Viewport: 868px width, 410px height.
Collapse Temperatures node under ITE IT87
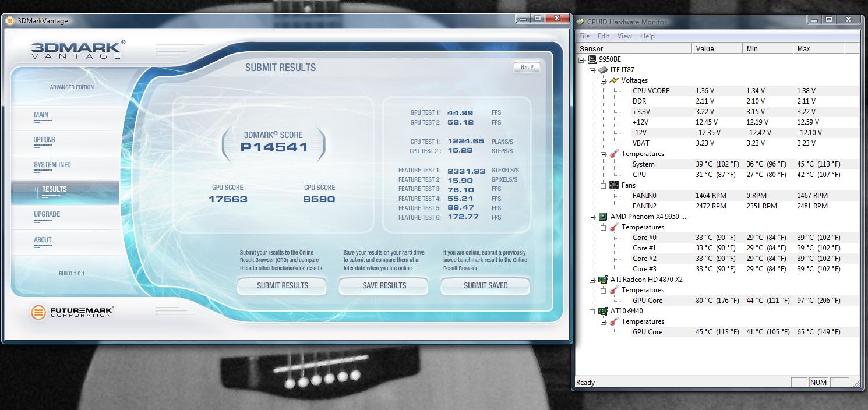603,154
